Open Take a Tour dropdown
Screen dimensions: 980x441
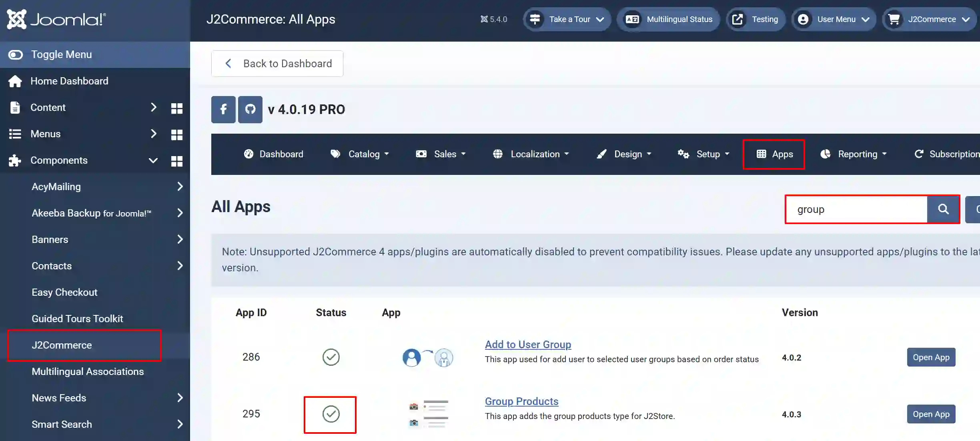[567, 19]
